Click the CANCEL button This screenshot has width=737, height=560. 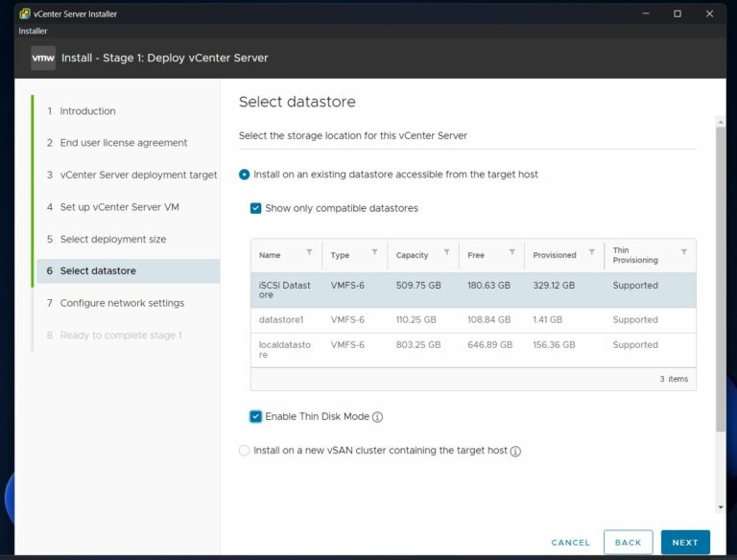pos(571,543)
